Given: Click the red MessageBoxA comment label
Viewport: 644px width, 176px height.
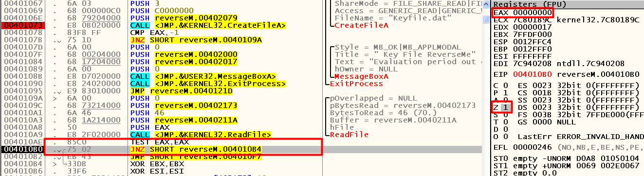Looking at the screenshot, I should [362, 76].
